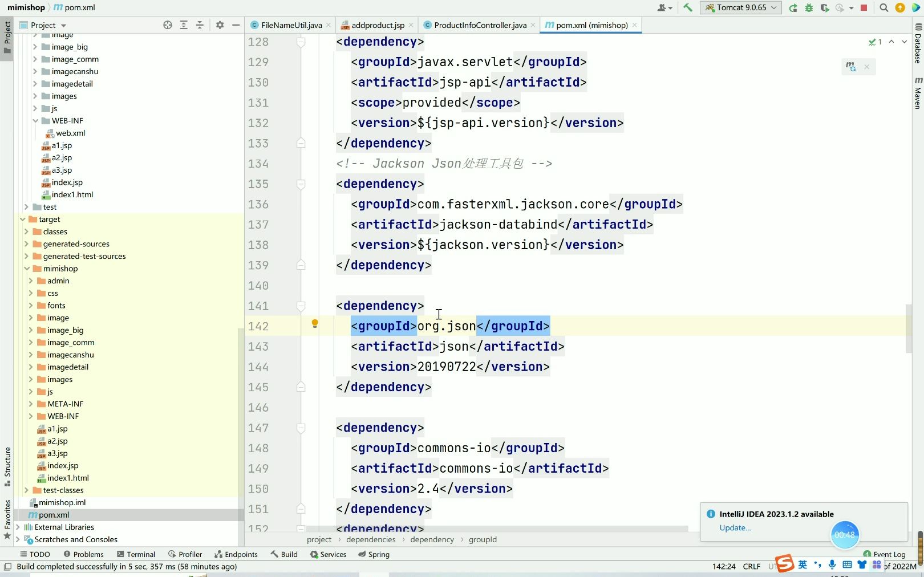Open Project panel settings gear
Viewport: 924px width, 577px height.
tap(220, 25)
